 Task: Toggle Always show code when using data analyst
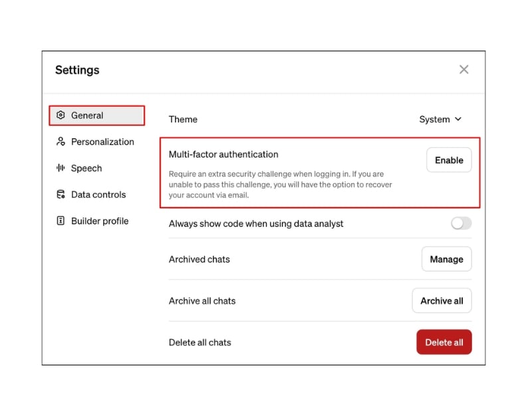click(461, 223)
